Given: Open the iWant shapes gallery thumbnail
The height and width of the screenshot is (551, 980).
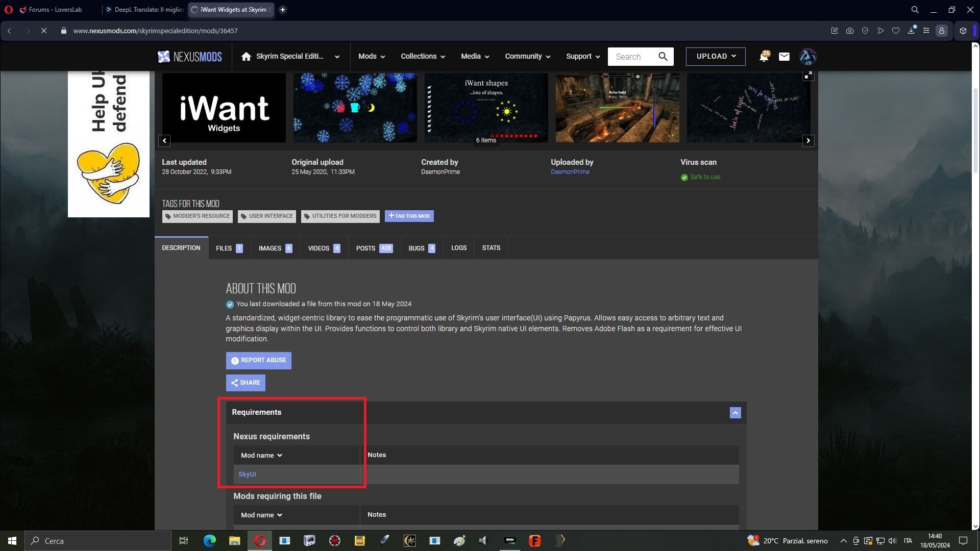Looking at the screenshot, I should tap(486, 108).
